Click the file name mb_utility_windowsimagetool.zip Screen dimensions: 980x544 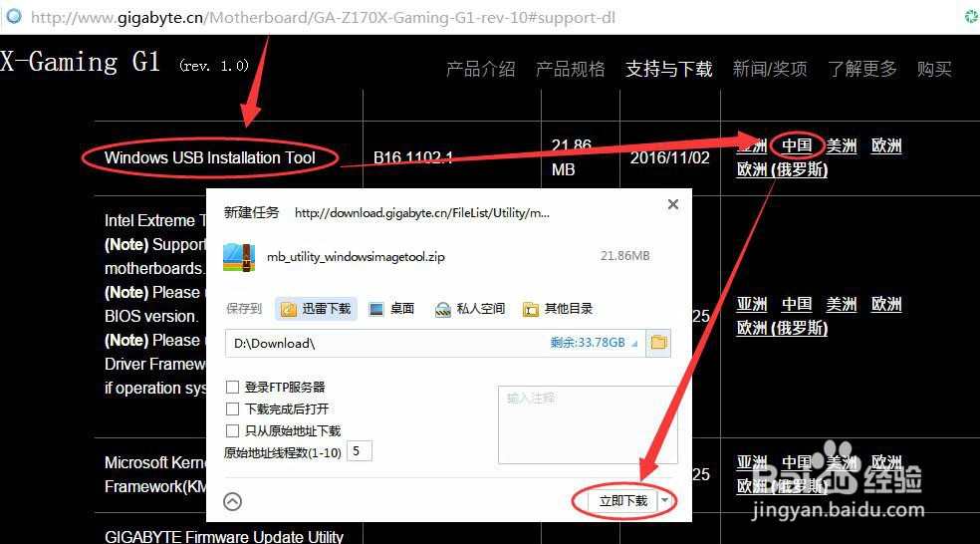356,257
